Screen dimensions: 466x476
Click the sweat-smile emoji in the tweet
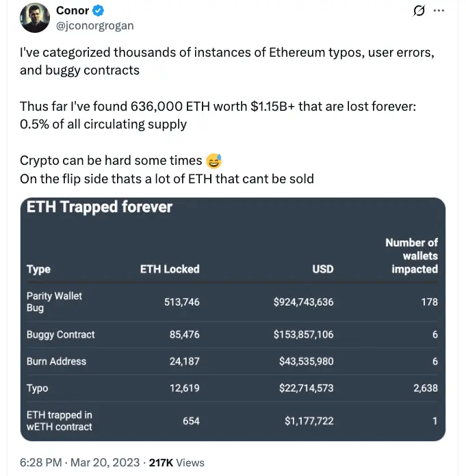(213, 161)
